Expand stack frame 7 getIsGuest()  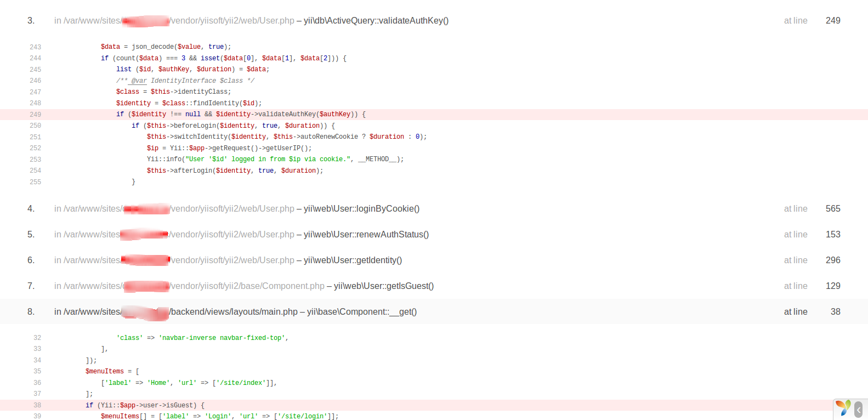pyautogui.click(x=434, y=286)
